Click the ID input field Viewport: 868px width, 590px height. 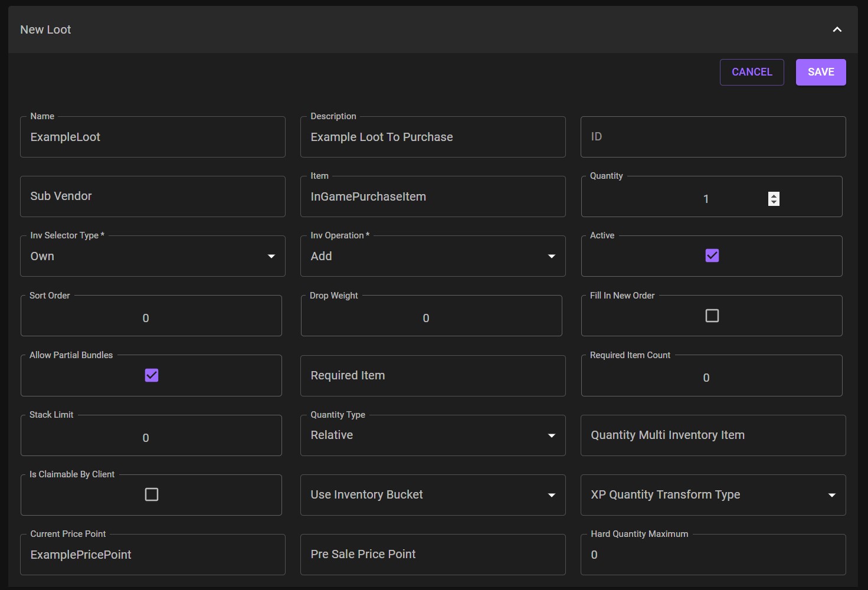click(713, 137)
